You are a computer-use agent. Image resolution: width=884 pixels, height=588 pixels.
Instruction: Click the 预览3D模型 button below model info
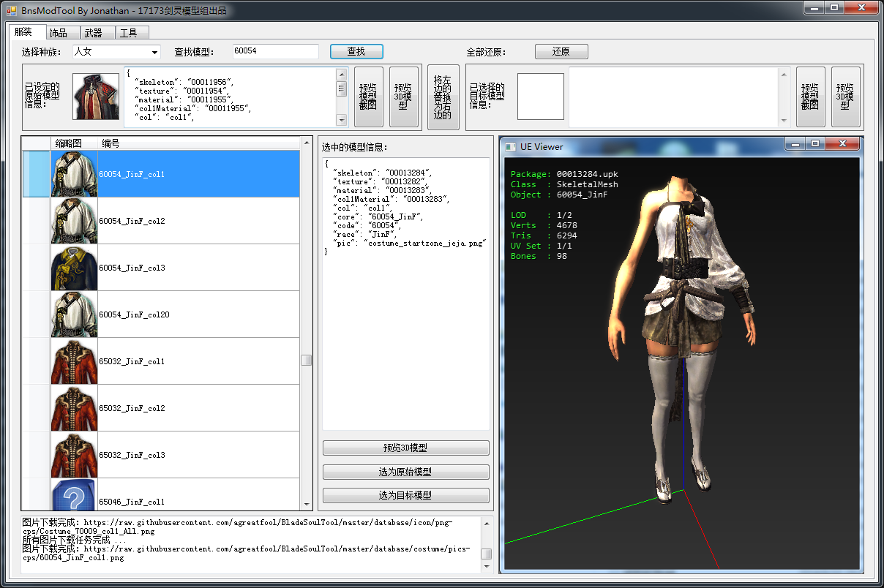[x=406, y=448]
